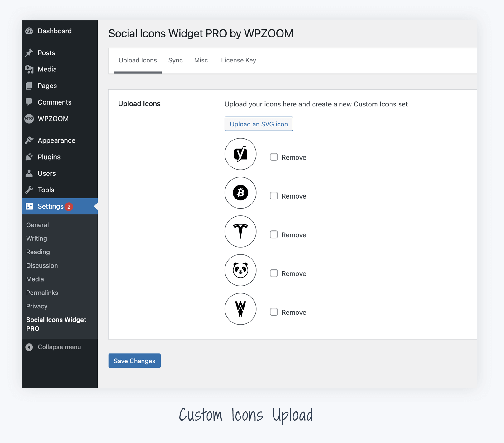This screenshot has width=504, height=443.
Task: Check Remove for the panda icon
Action: point(274,273)
